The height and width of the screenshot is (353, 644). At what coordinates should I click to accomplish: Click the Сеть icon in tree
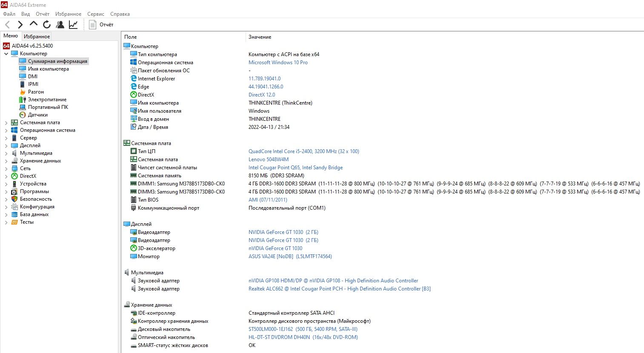pos(14,168)
